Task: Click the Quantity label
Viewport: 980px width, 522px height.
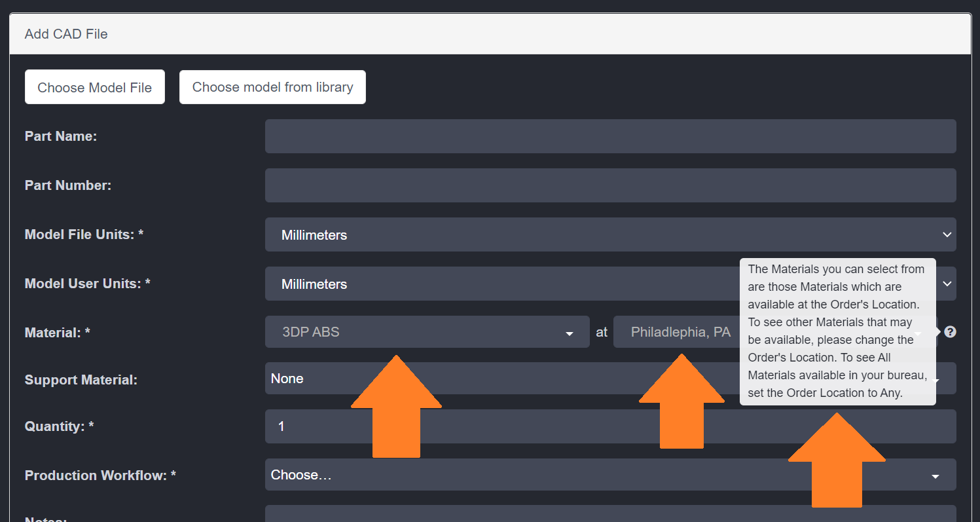Action: 59,426
